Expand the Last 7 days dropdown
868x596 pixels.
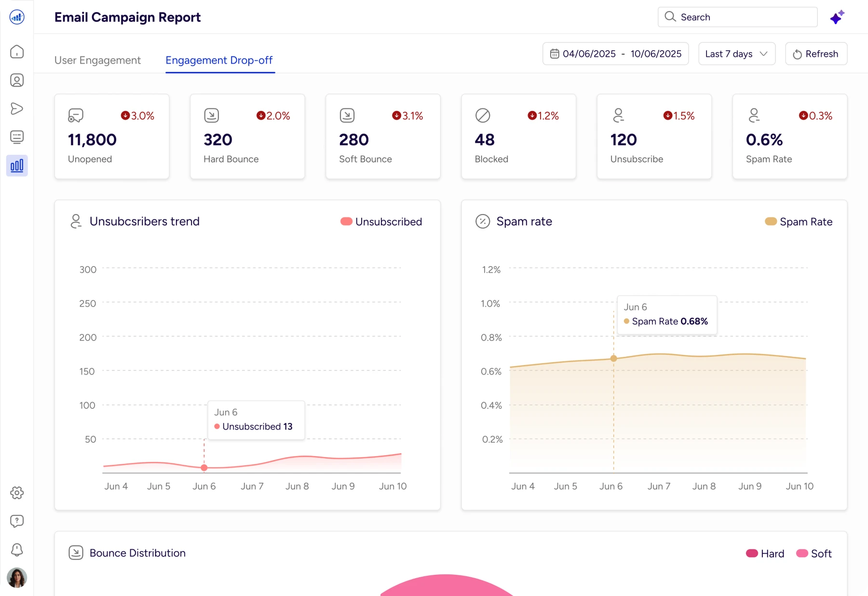pos(736,54)
